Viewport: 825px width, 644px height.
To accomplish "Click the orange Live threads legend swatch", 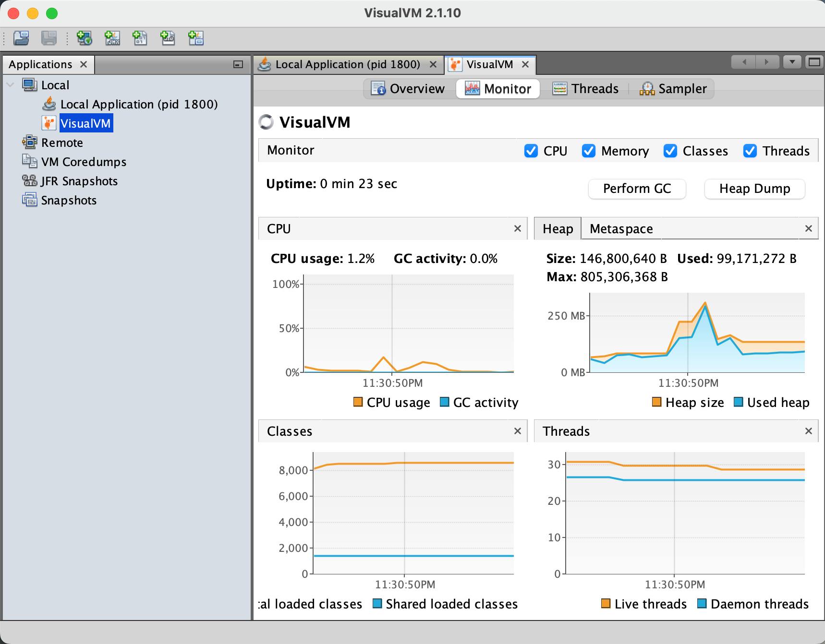I will [x=606, y=603].
